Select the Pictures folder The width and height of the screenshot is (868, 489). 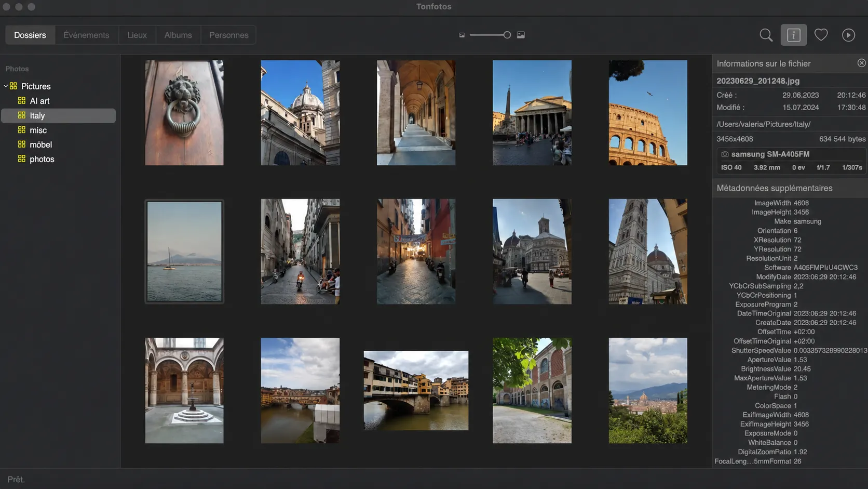tap(36, 86)
